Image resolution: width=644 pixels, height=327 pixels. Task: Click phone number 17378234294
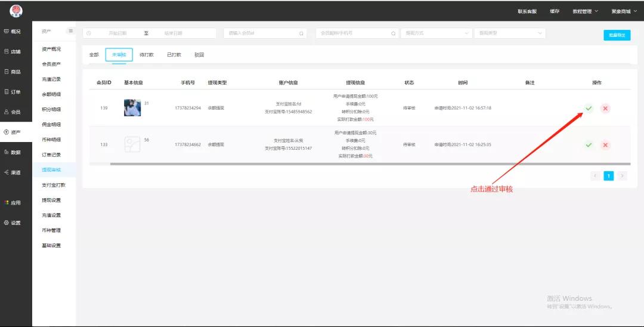188,108
